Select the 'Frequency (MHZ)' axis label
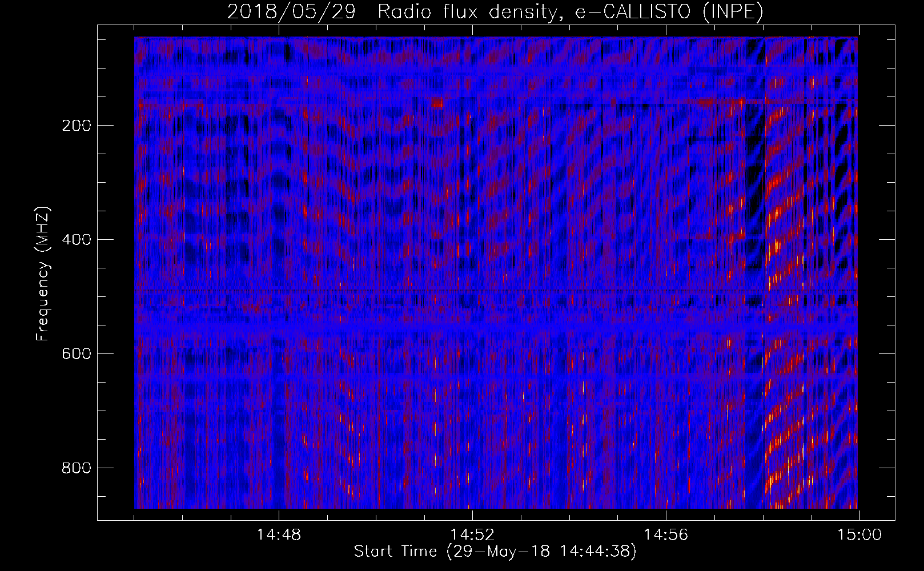The width and height of the screenshot is (924, 571). [43, 274]
